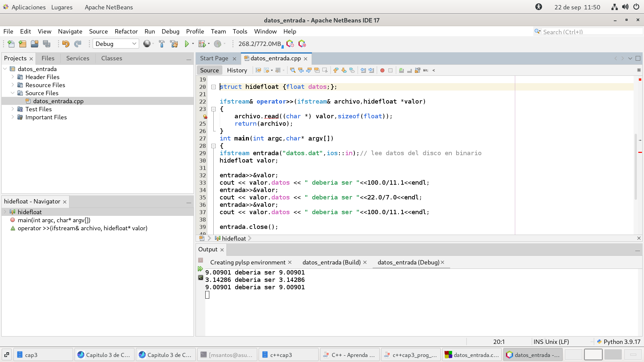This screenshot has width=644, height=362.
Task: Toggle Rectangular Selection editor button
Action: click(325, 70)
